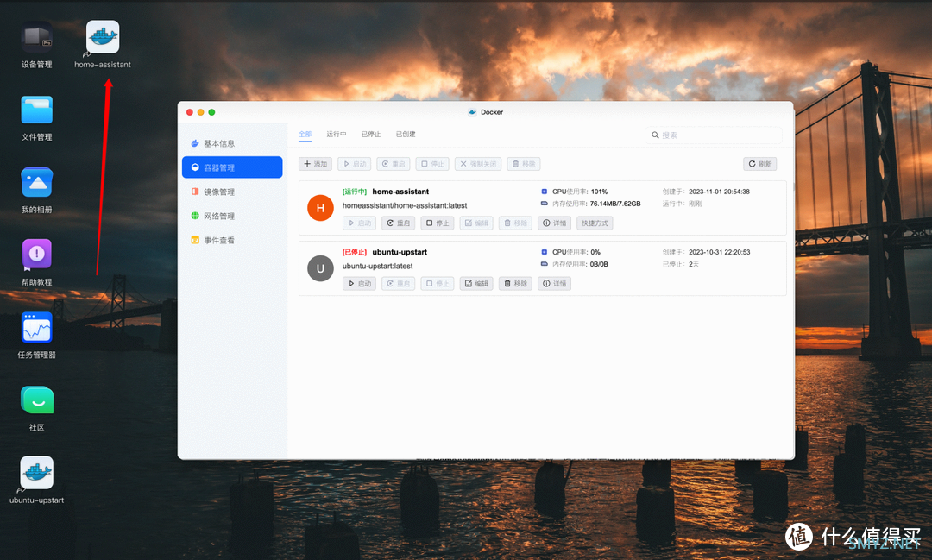Screen dimensions: 932x560
Task: Click the 76.14MB/7.62GB memory value
Action: (x=615, y=204)
